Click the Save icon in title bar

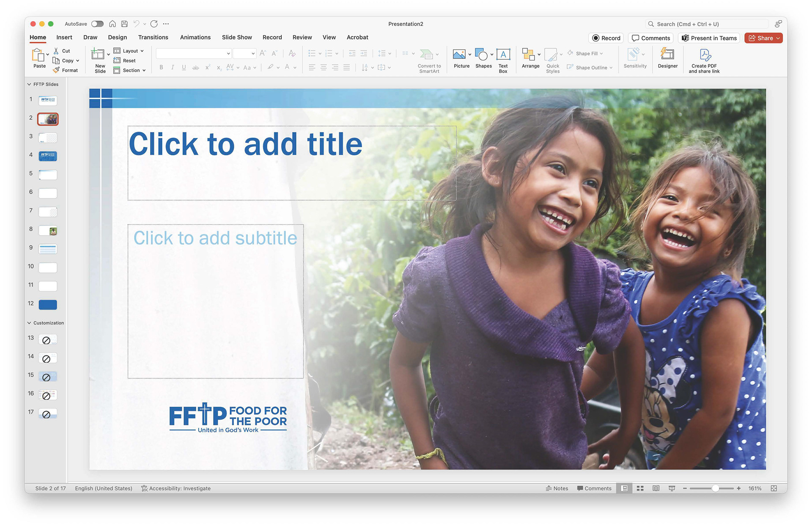click(x=124, y=24)
